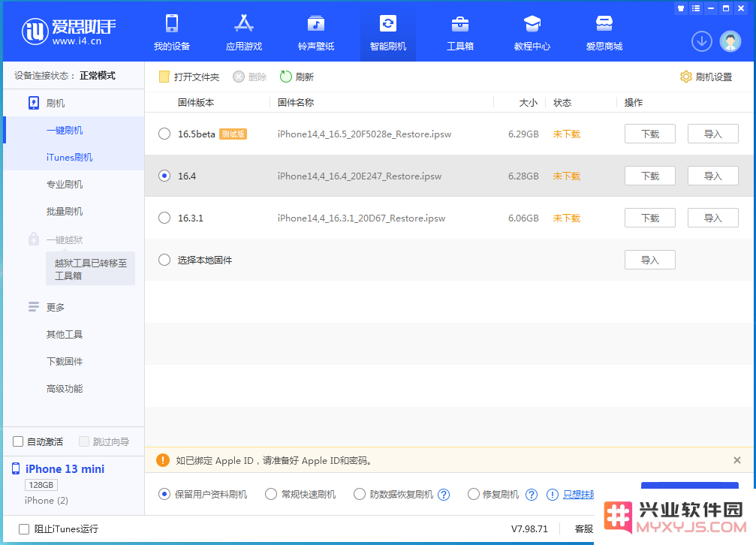Select the 选择本地固件 radio button
756x545 pixels.
[x=164, y=260]
